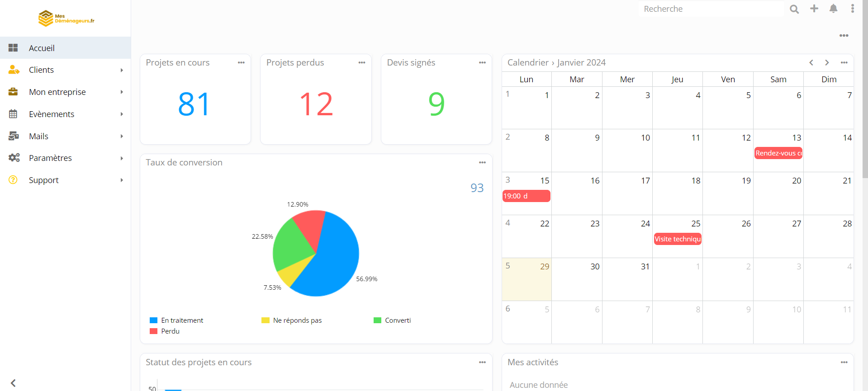Expand the Clients menu
Viewport: 868px width, 391px height.
[66, 70]
